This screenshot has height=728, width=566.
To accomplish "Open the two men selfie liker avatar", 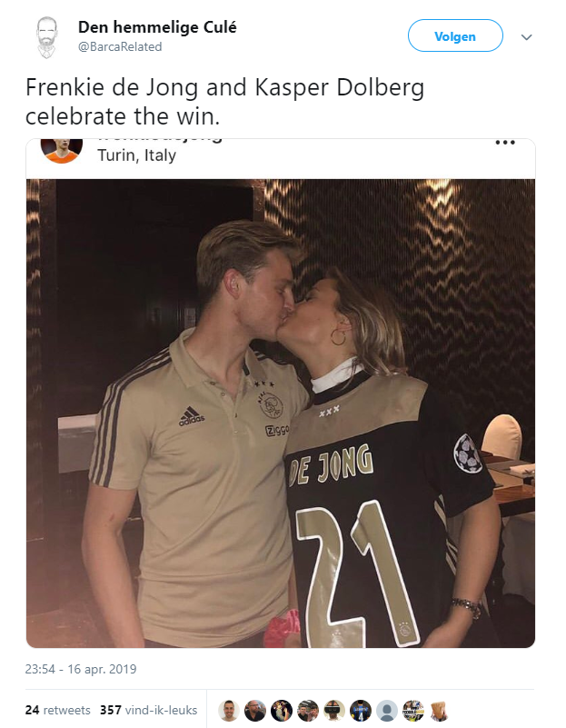I will pos(308,711).
